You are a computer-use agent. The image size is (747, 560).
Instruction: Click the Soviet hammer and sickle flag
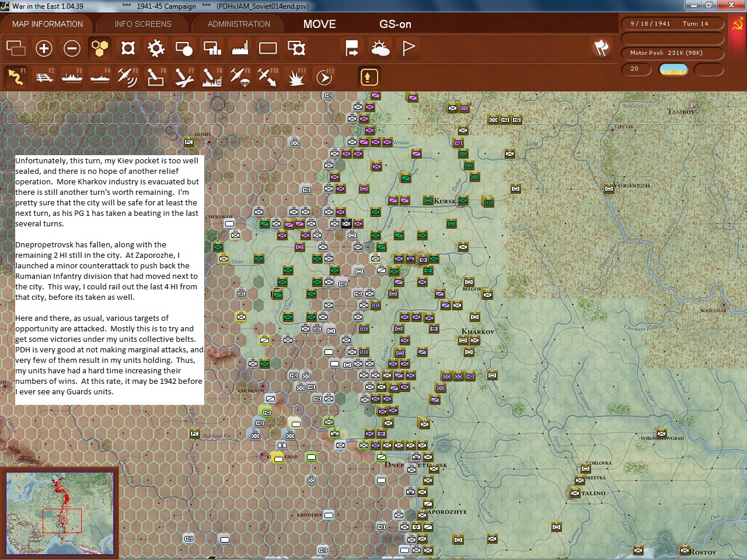738,24
